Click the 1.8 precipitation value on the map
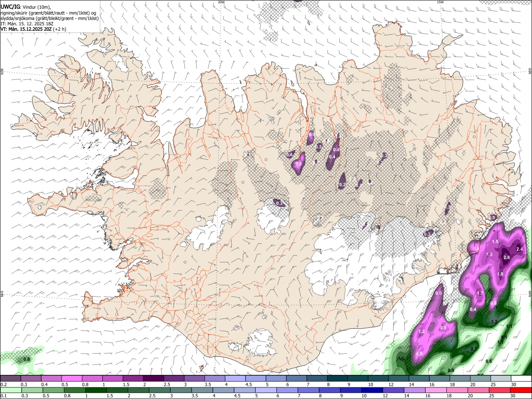Viewport: 532px width, 399px height. [x=500, y=274]
